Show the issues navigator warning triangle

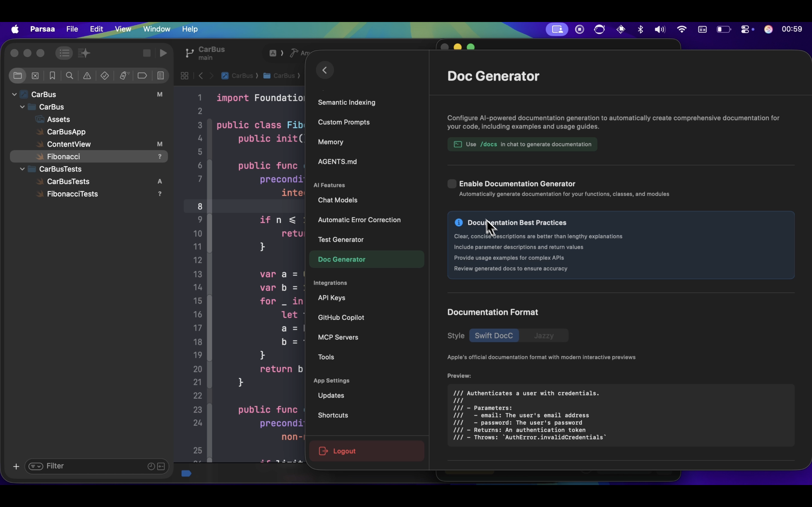pyautogui.click(x=87, y=75)
